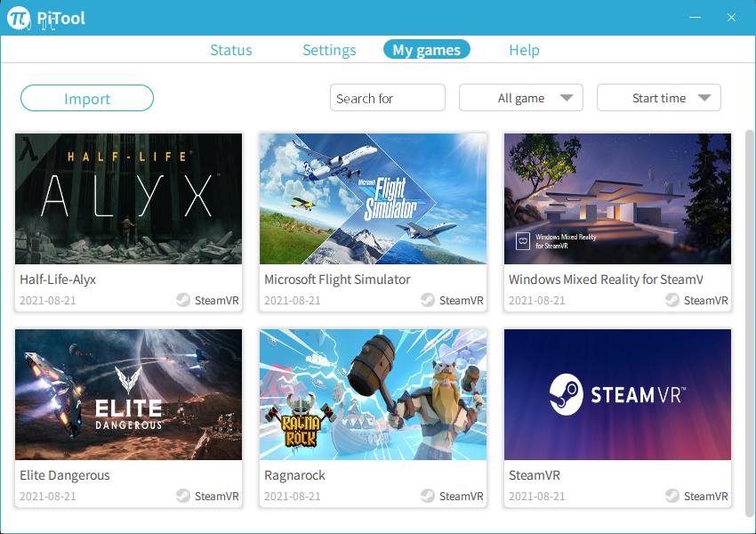
Task: Select the SteamVR cover thumbnail
Action: coord(617,394)
